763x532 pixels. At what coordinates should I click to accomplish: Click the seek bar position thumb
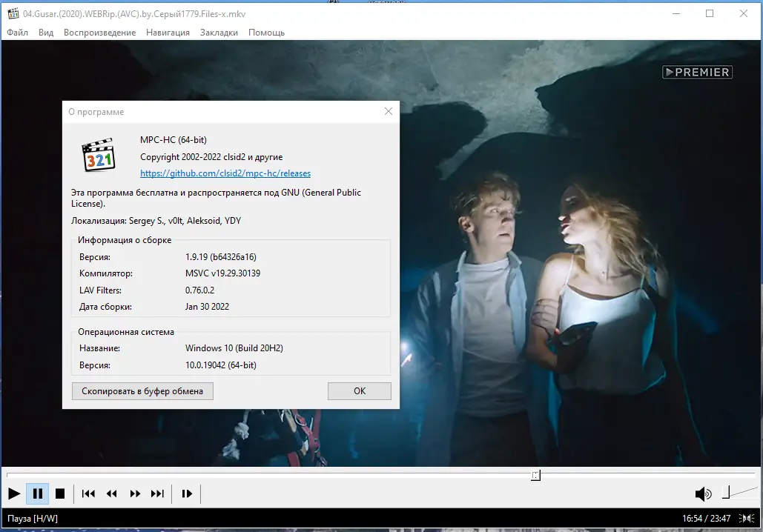click(535, 475)
